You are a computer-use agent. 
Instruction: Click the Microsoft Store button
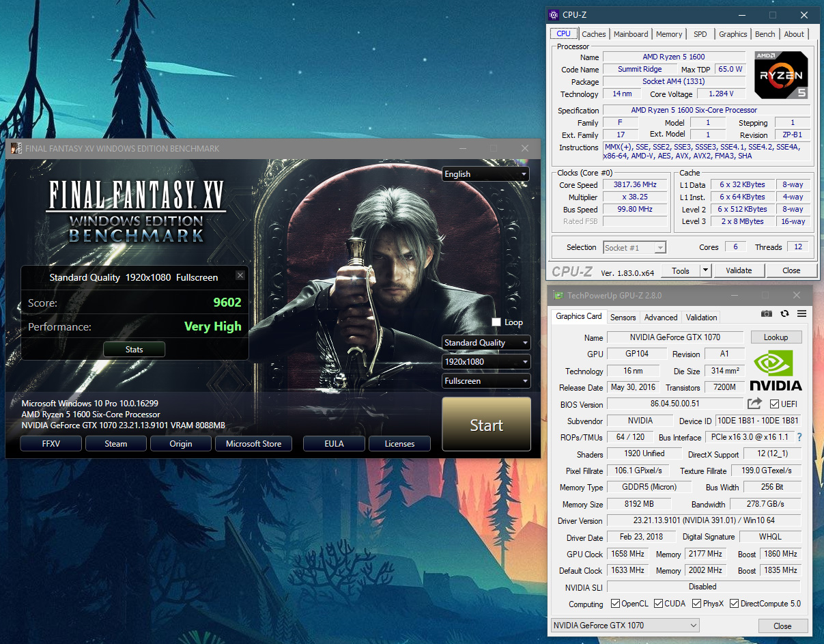click(253, 444)
